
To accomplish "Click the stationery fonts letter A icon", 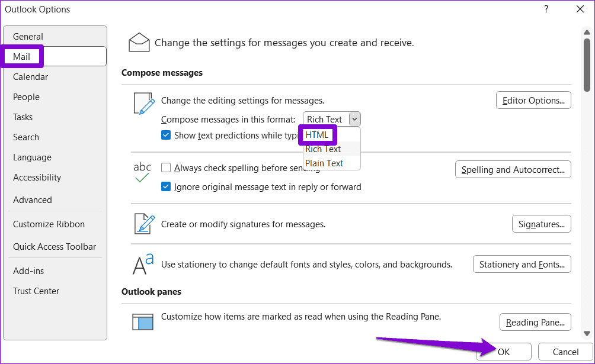I will tap(143, 264).
